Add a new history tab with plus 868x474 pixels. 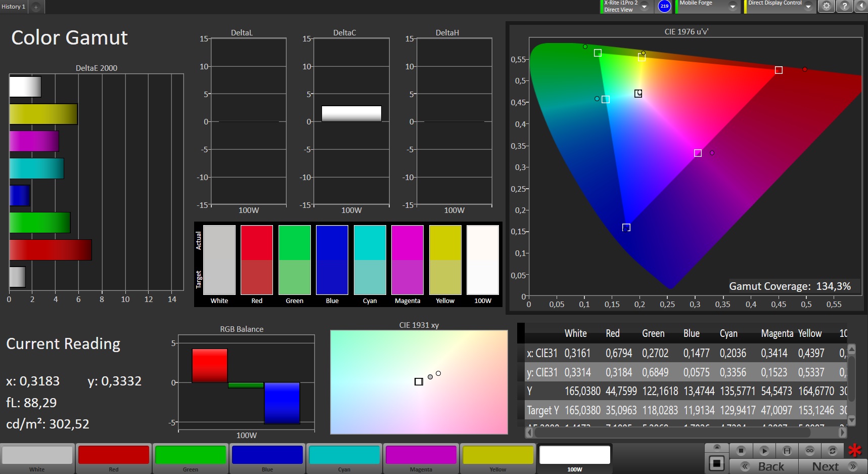click(x=36, y=7)
